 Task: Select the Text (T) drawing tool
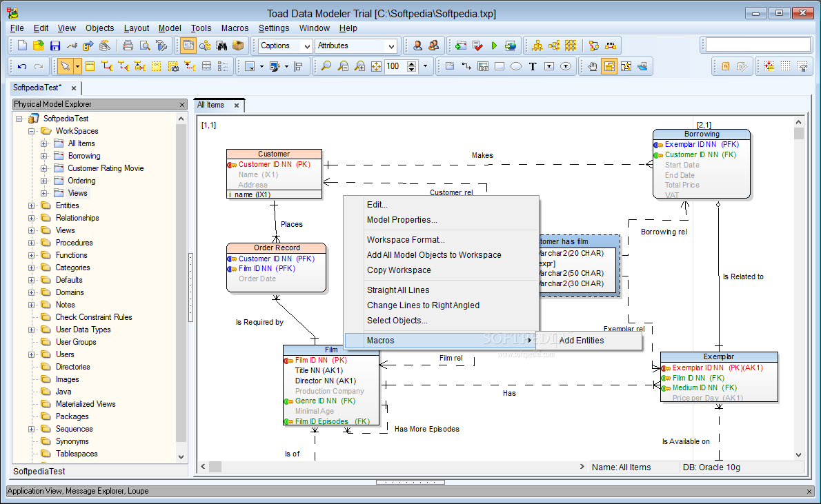tap(533, 66)
